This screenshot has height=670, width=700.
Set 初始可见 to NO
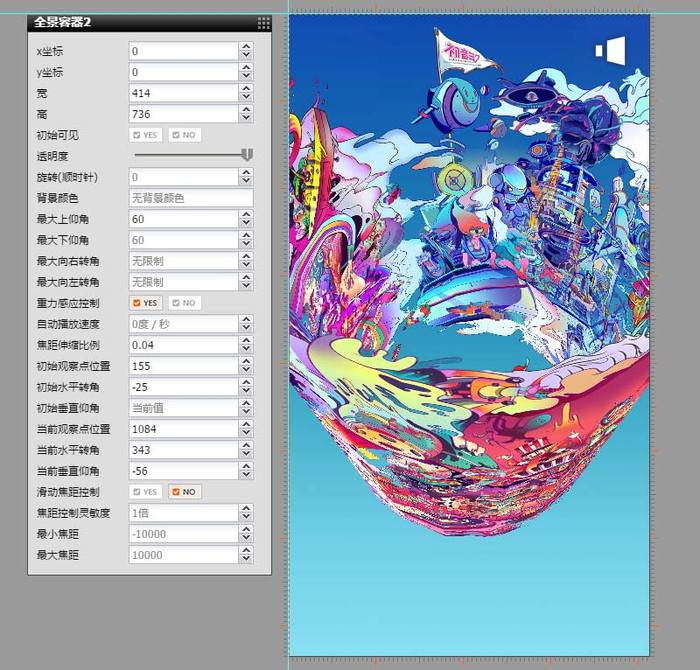(x=184, y=135)
